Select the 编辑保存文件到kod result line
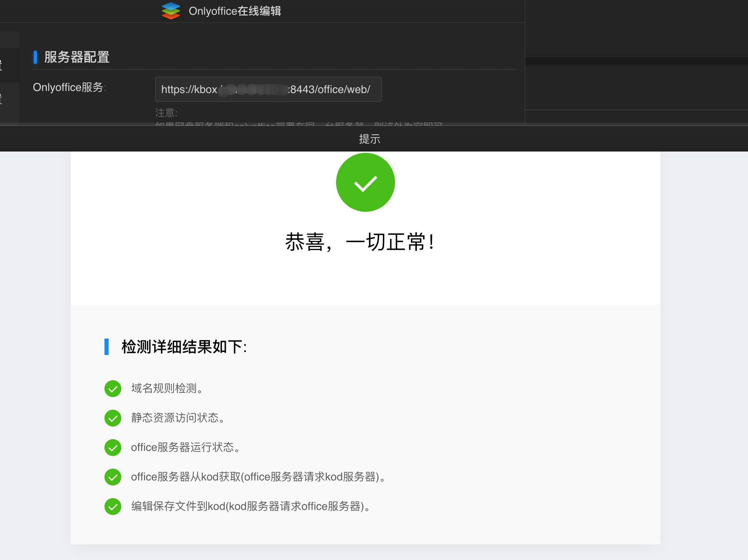Image resolution: width=748 pixels, height=560 pixels. pyautogui.click(x=251, y=506)
